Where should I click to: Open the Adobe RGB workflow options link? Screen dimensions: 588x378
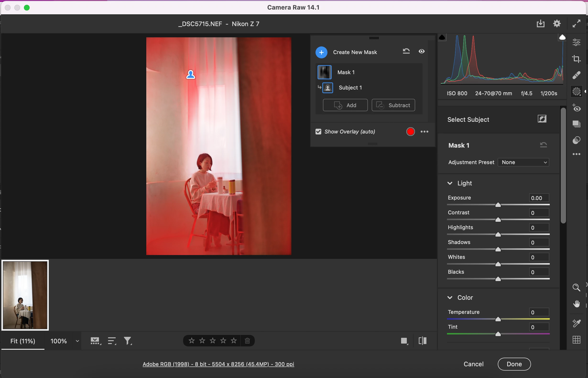tap(218, 364)
